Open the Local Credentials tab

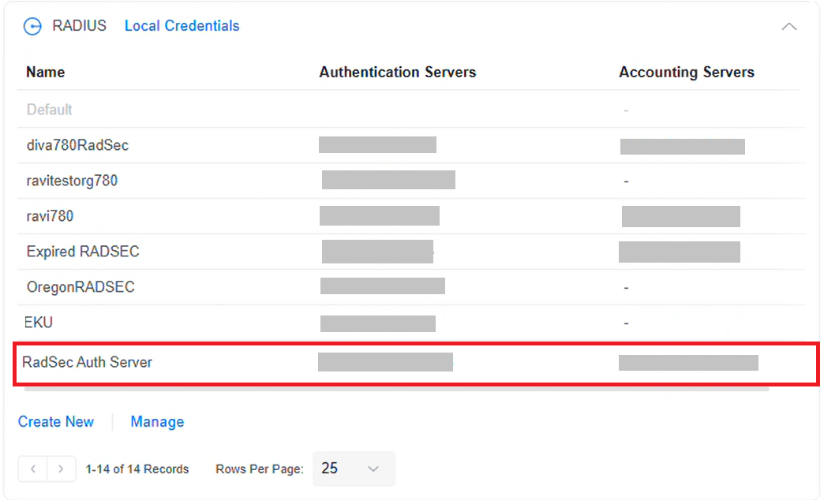(x=182, y=26)
